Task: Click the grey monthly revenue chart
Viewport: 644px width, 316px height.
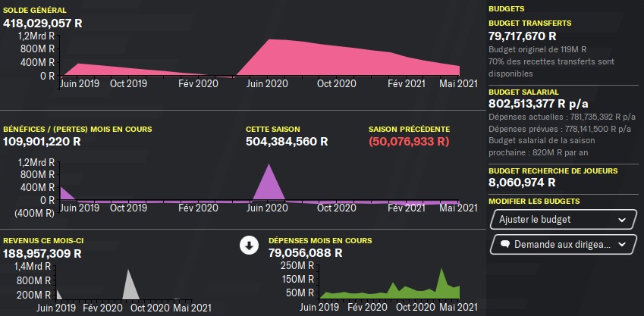Action: point(131,285)
